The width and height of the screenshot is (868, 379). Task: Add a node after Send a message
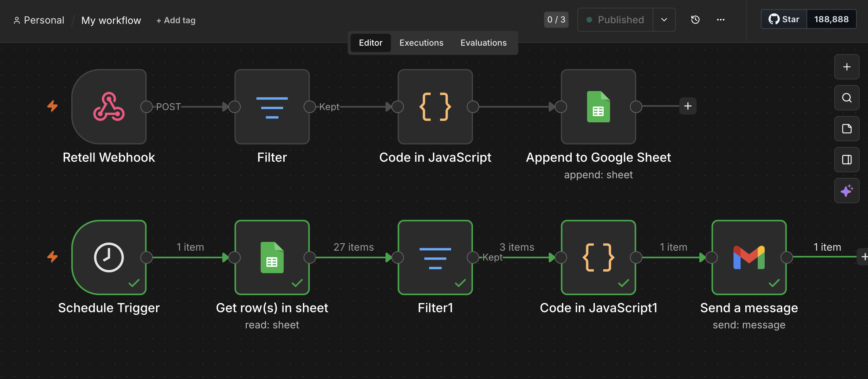(x=863, y=257)
